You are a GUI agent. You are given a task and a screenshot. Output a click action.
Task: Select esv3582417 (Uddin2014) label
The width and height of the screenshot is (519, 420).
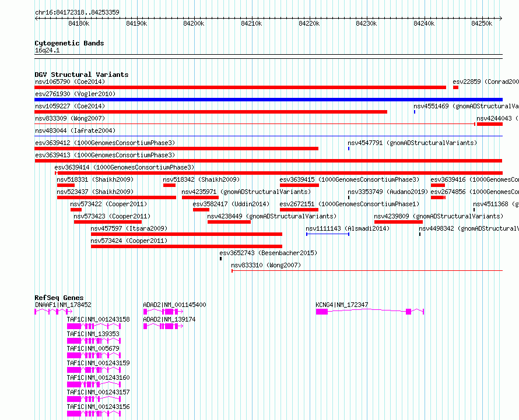point(232,204)
